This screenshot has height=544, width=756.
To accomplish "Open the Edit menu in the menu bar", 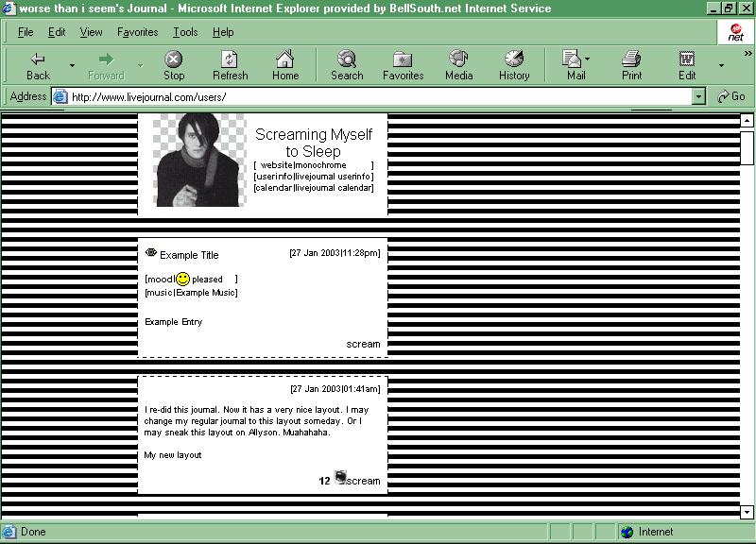I will tap(57, 32).
